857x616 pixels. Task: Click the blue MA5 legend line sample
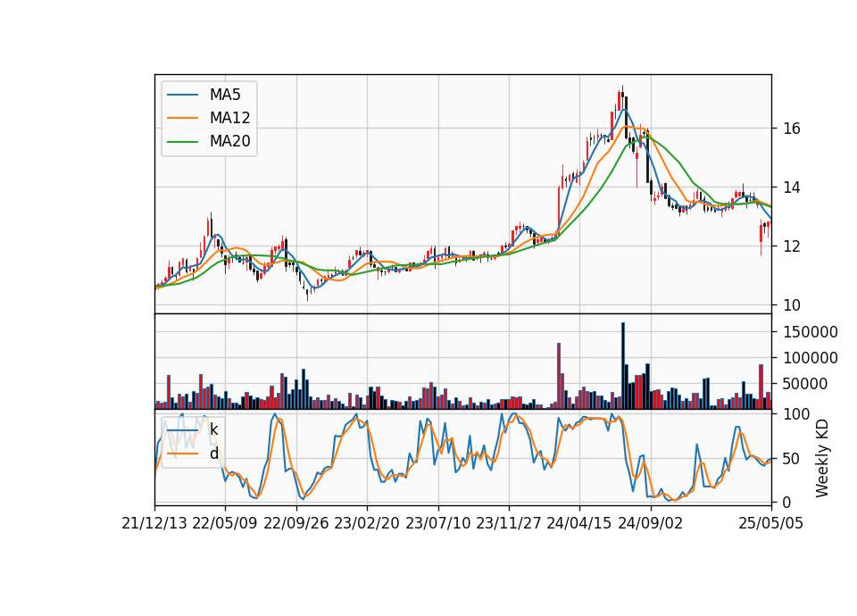tap(182, 96)
